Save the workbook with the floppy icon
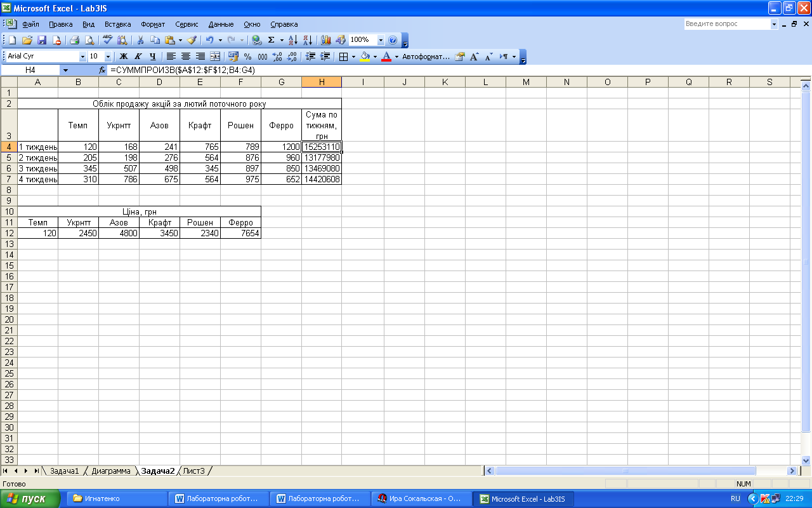 coord(42,40)
